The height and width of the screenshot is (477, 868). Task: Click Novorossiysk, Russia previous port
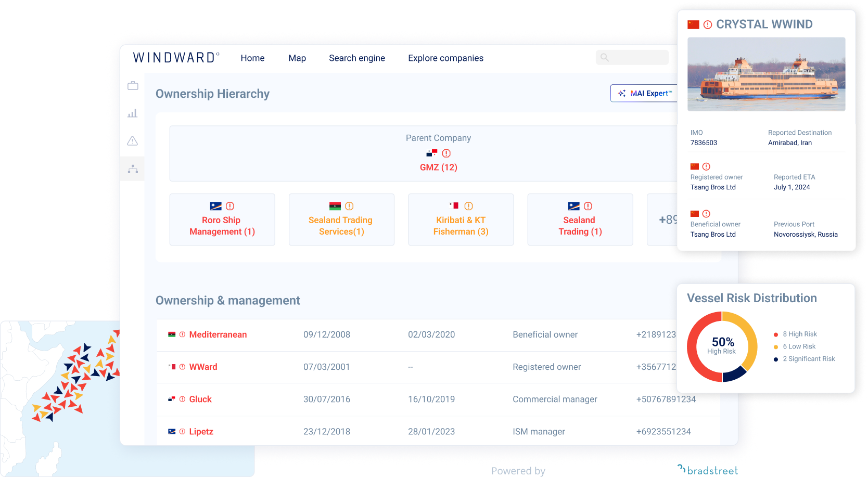tap(806, 234)
